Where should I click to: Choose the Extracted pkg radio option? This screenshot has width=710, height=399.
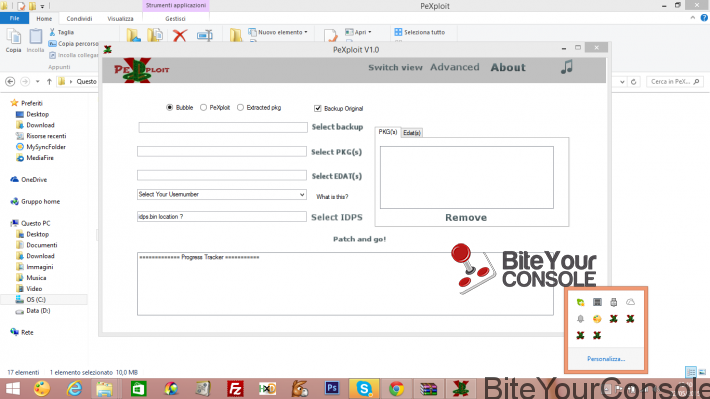coord(240,107)
